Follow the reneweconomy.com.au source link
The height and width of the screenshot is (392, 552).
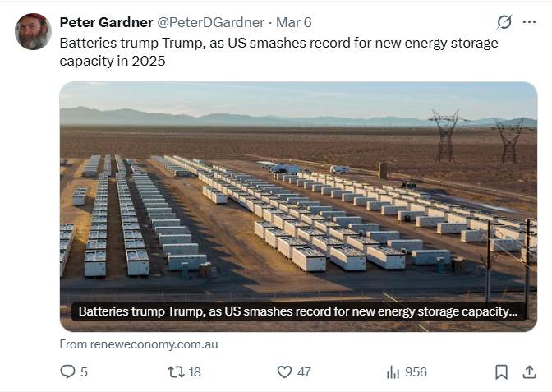pyautogui.click(x=139, y=344)
